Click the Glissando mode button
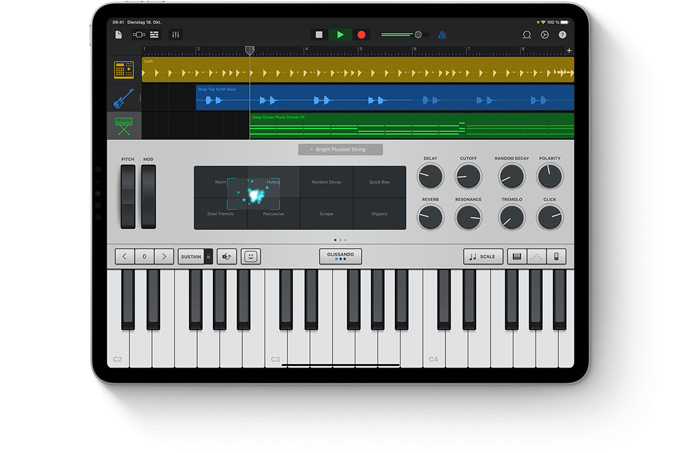This screenshot has height=453, width=682. (x=341, y=256)
